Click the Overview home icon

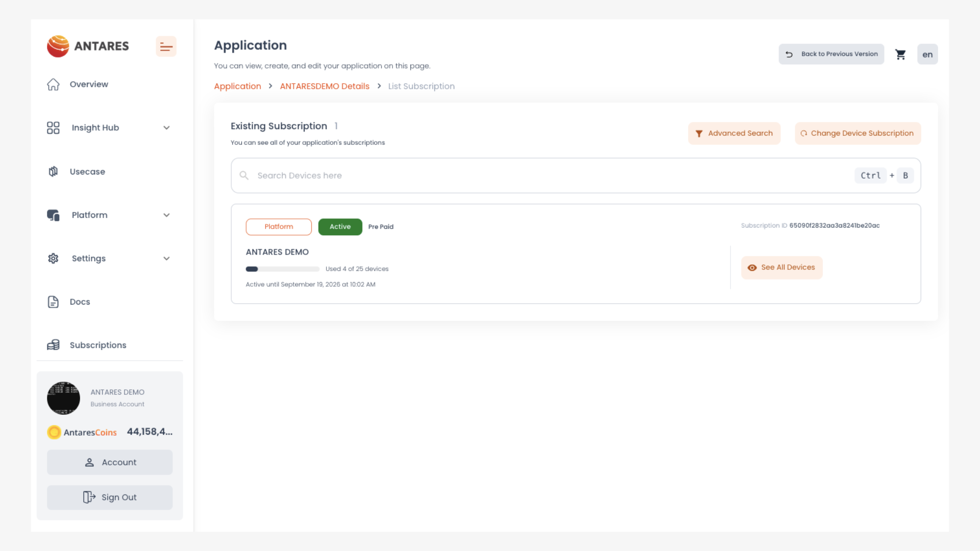click(x=54, y=84)
